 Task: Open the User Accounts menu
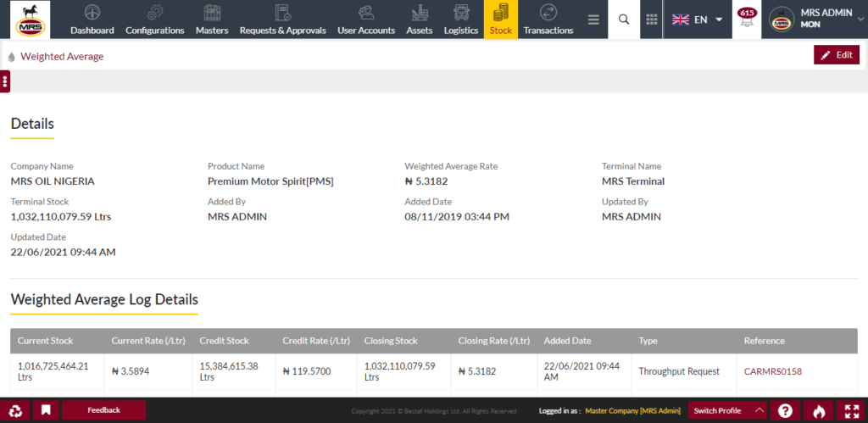[366, 20]
